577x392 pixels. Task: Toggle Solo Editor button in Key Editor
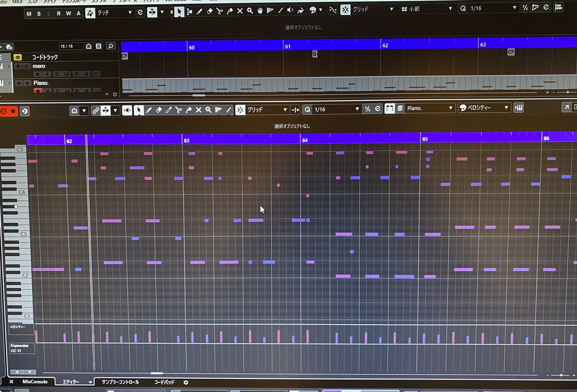click(4, 111)
